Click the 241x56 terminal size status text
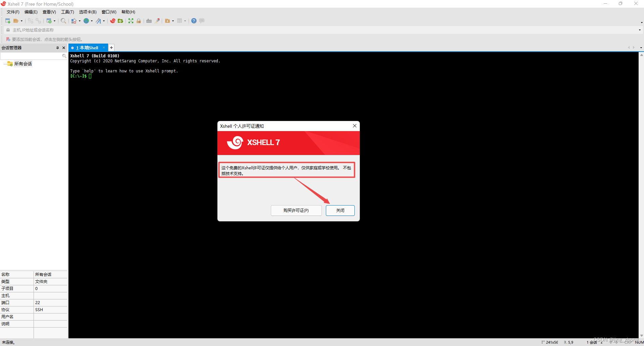Screen dimensions: 644x346 point(552,342)
